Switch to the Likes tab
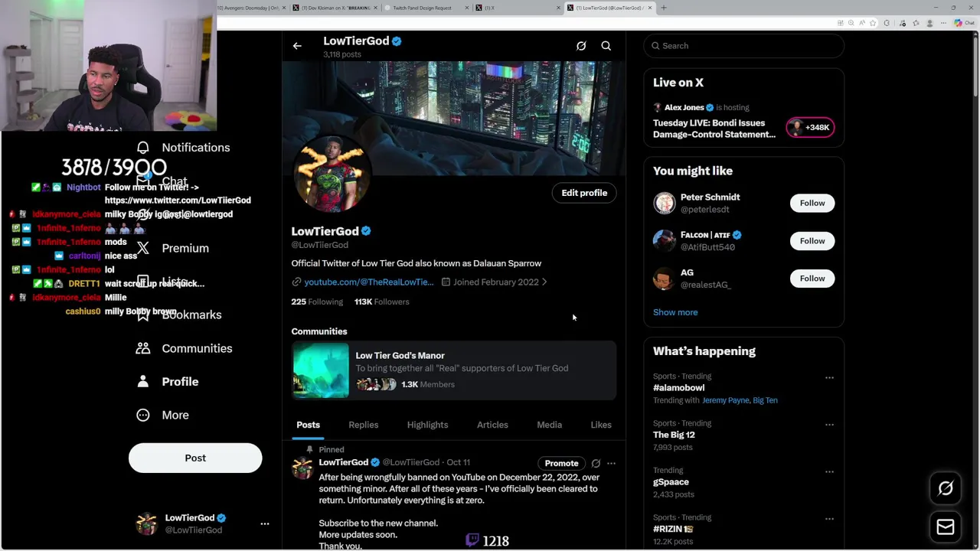This screenshot has width=980, height=551. click(x=601, y=425)
